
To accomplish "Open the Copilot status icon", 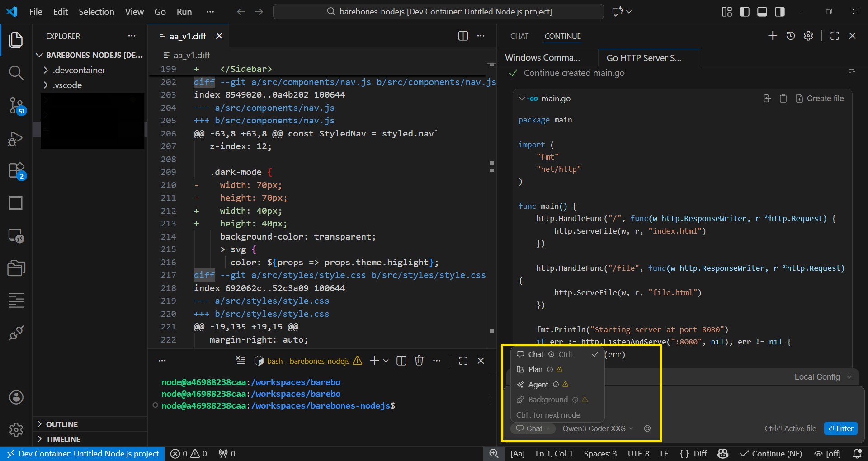I will point(723,454).
